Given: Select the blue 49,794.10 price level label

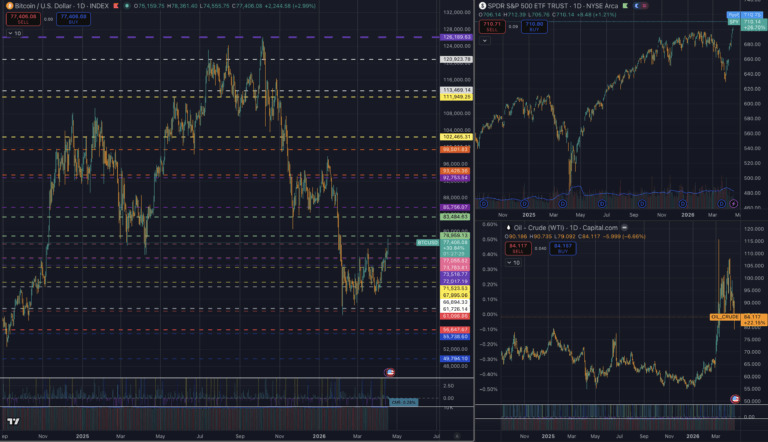Looking at the screenshot, I should [456, 359].
